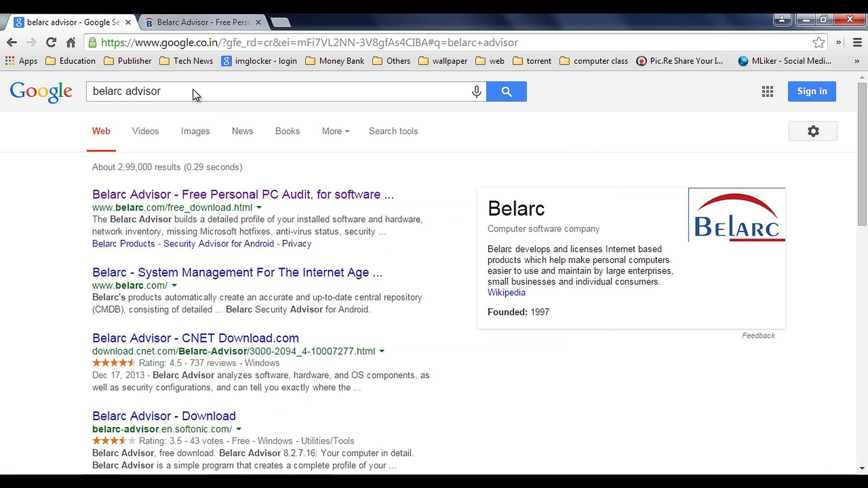The height and width of the screenshot is (488, 868).
Task: Click the blue search magnifier button
Action: pos(506,92)
